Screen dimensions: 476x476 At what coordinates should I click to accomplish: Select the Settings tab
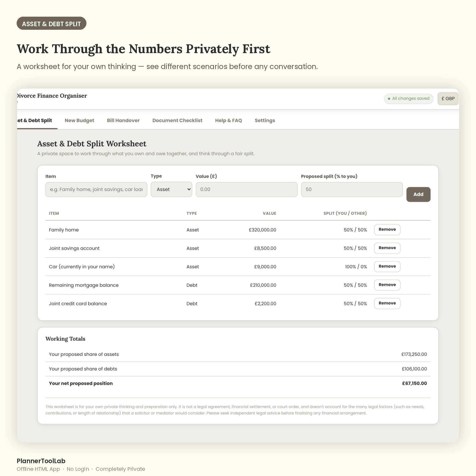tap(265, 120)
